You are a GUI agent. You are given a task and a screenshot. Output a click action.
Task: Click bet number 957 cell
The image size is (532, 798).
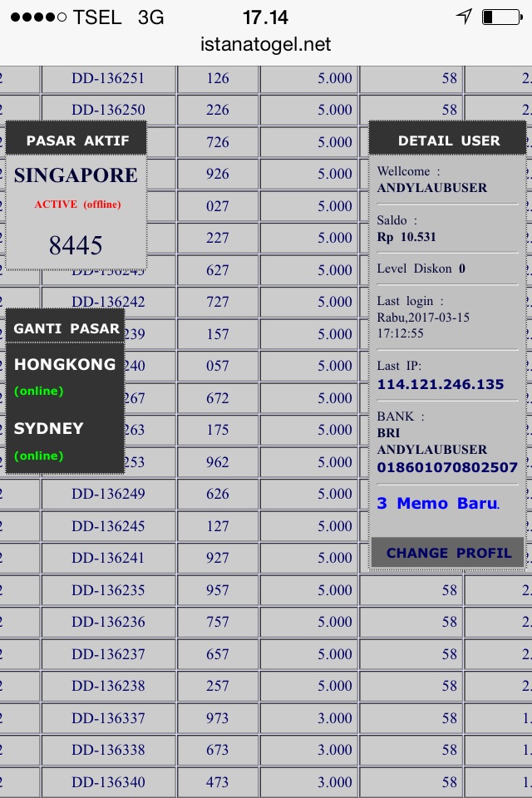click(217, 590)
